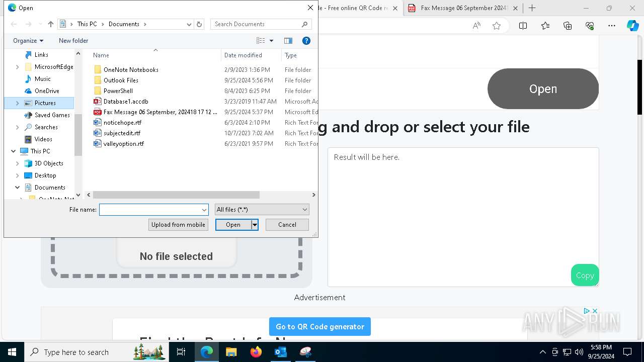The width and height of the screenshot is (644, 362).
Task: Open Copilot icon in Edge
Action: [x=632, y=26]
